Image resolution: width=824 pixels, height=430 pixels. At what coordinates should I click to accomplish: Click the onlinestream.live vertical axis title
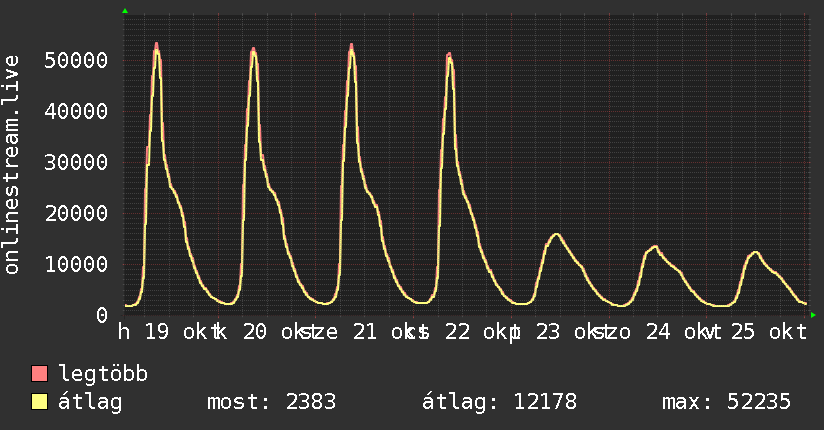[x=11, y=165]
